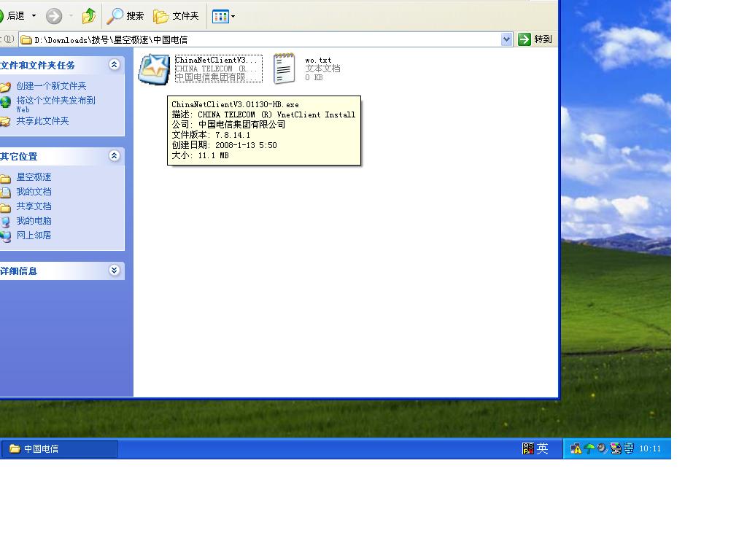Screen dimensions: 747x560
Task: Click the 网上邻居 network icon
Action: (5, 237)
